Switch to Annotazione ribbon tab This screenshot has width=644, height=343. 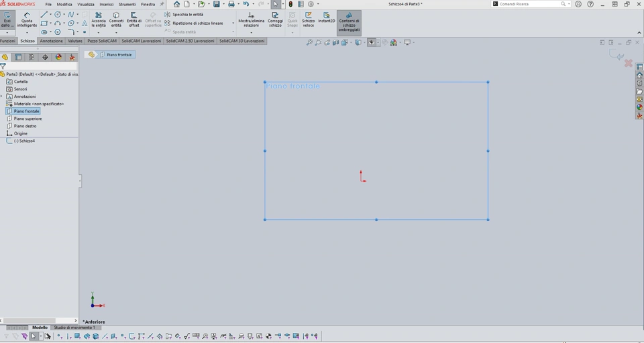pyautogui.click(x=52, y=41)
